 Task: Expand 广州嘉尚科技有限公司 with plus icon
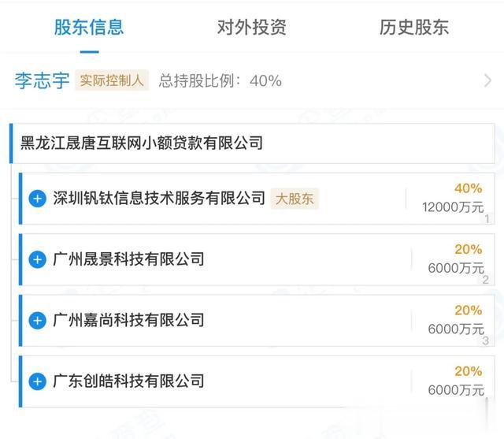(x=38, y=320)
